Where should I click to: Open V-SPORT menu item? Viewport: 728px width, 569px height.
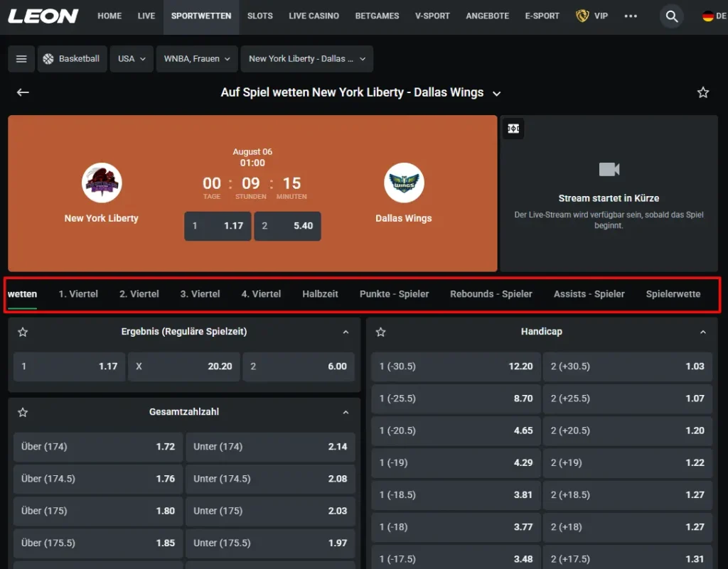click(x=432, y=16)
